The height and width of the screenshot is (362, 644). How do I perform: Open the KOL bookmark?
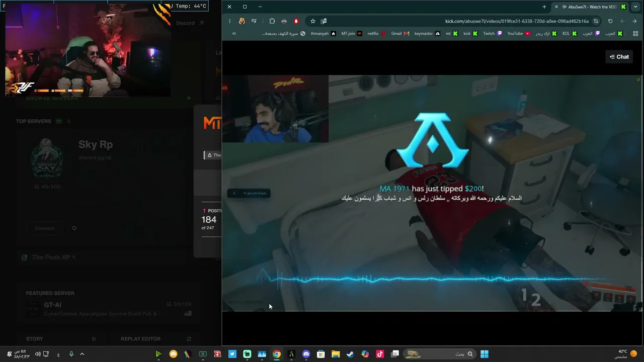point(570,34)
